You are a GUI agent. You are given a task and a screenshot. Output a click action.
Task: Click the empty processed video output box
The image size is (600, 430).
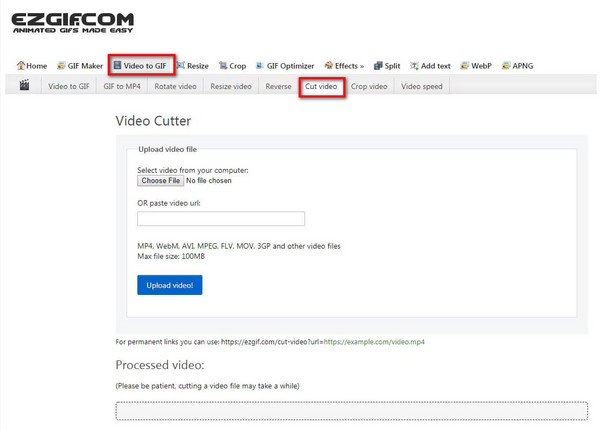pyautogui.click(x=352, y=411)
